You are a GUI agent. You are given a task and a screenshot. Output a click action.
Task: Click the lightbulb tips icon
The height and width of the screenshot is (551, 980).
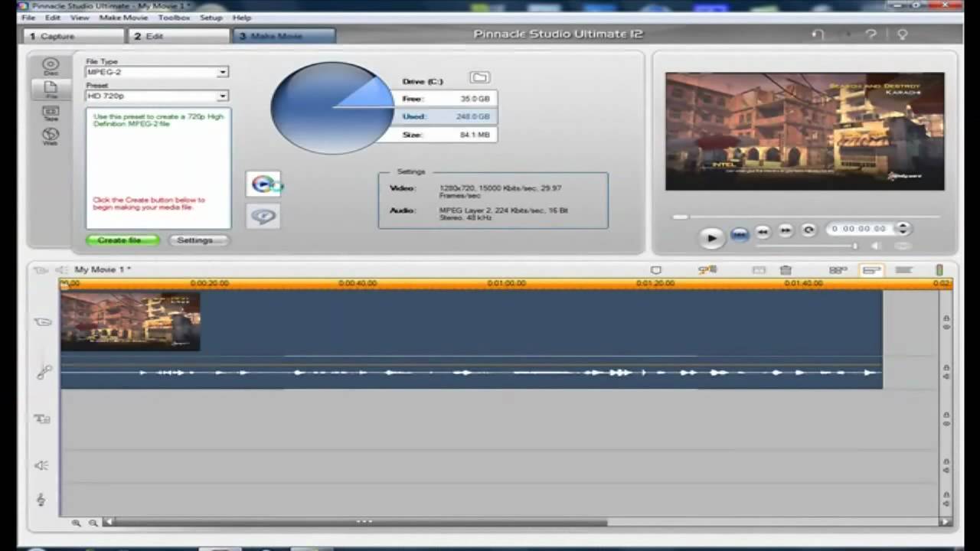[902, 34]
